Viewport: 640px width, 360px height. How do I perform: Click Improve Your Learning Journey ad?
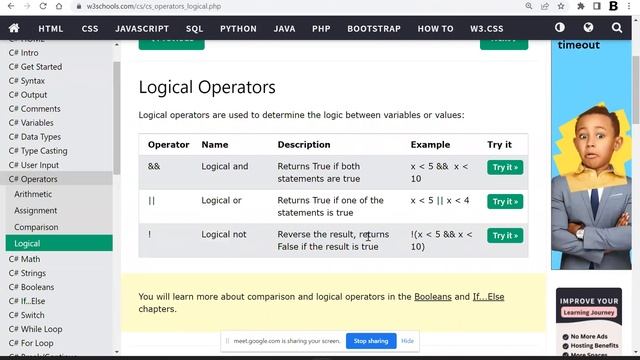tap(589, 322)
